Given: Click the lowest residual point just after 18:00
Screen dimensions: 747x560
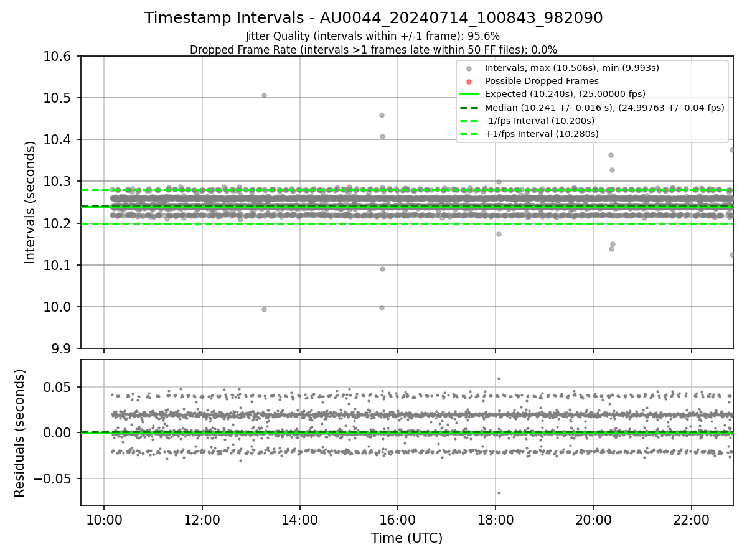Looking at the screenshot, I should 499,493.
